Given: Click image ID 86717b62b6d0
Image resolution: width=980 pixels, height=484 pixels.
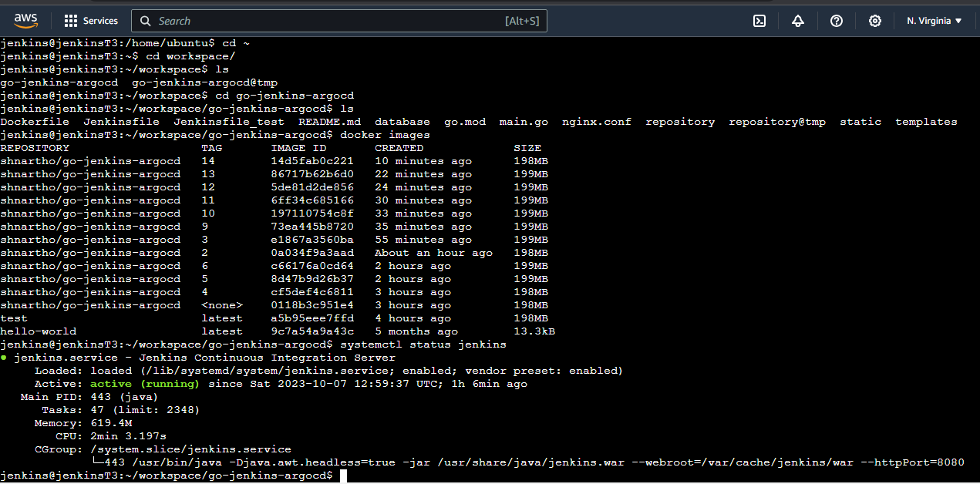Looking at the screenshot, I should click(x=312, y=174).
